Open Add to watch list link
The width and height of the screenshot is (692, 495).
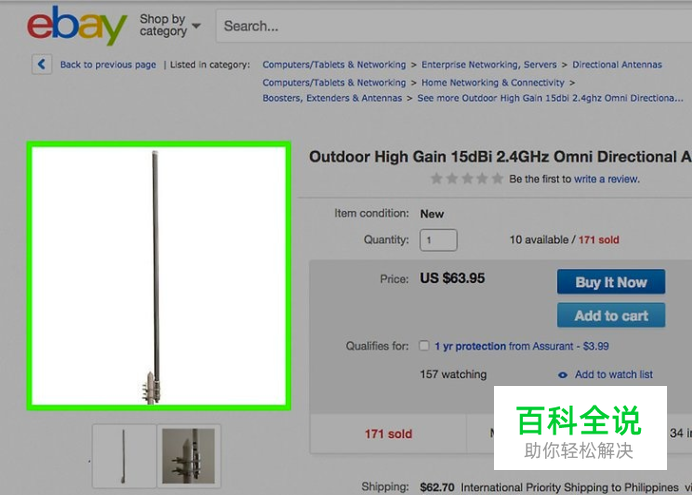coord(613,375)
